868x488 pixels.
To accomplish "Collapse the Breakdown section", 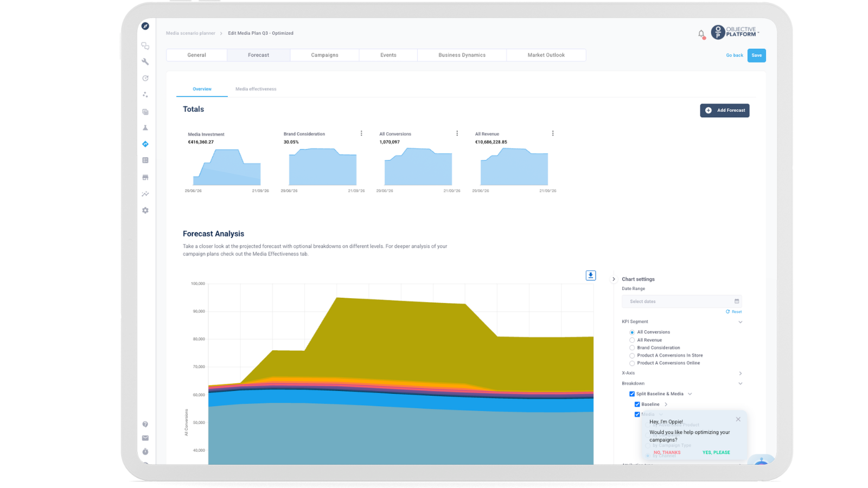I will click(741, 384).
